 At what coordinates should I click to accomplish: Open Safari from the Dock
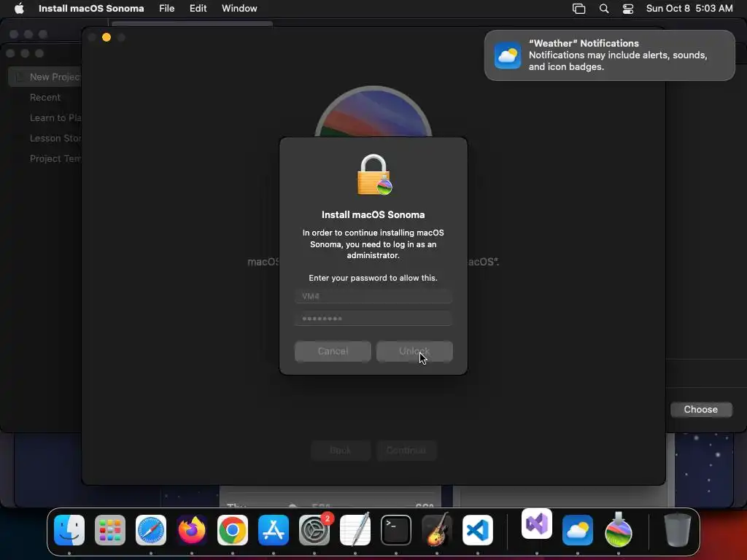[151, 530]
